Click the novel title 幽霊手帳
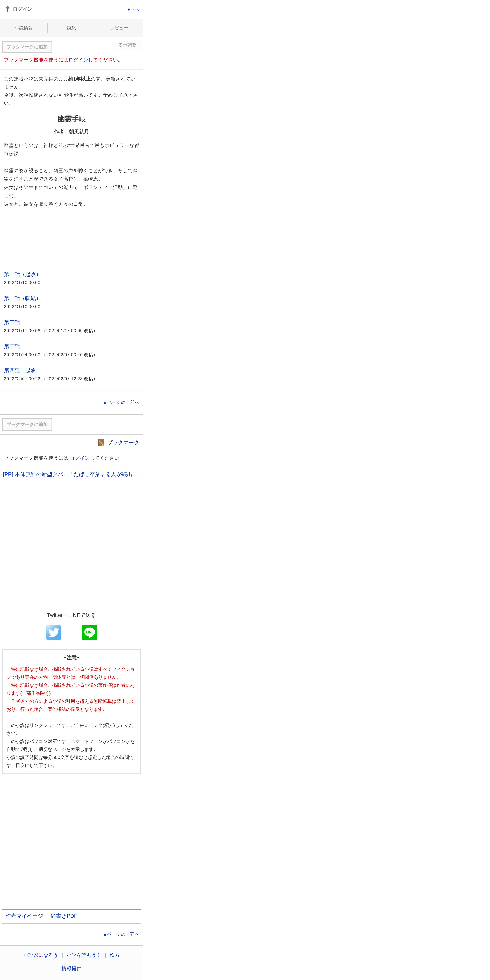The image size is (490, 980). tap(71, 119)
